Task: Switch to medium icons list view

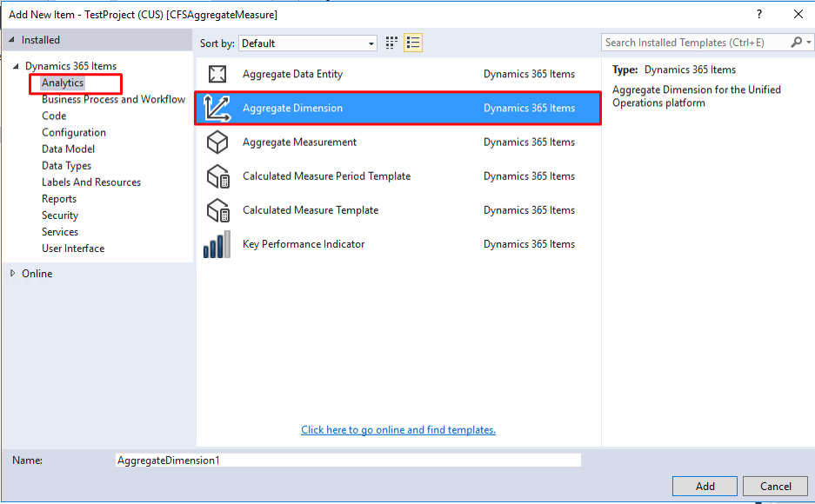Action: click(x=412, y=43)
